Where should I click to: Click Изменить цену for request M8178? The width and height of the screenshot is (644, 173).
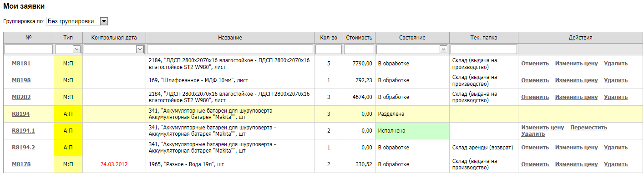pyautogui.click(x=576, y=164)
